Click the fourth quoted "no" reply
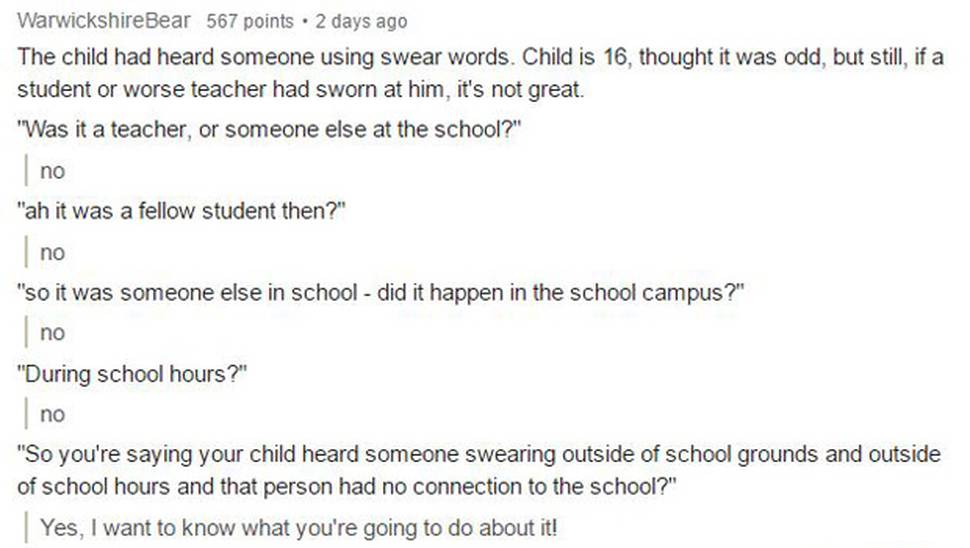Viewport: 970px width, 548px height. [x=53, y=414]
